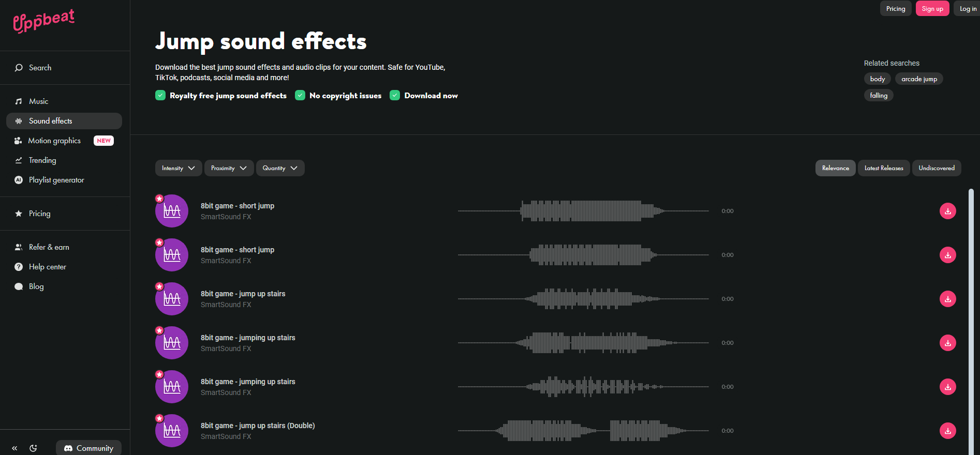
Task: Download the 8bit jump up stairs (Double) sound
Action: pyautogui.click(x=947, y=431)
